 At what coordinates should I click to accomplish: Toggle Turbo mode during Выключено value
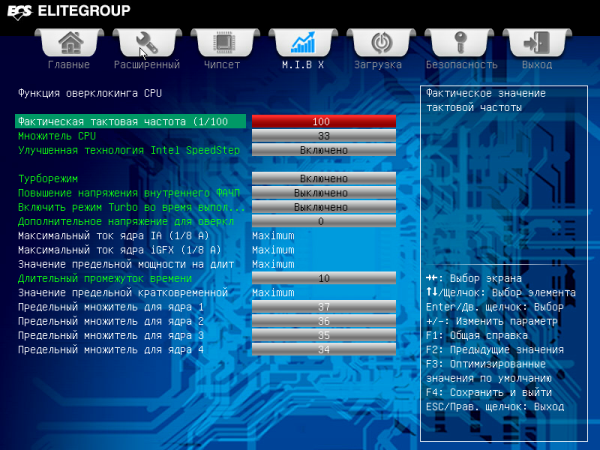pyautogui.click(x=324, y=207)
